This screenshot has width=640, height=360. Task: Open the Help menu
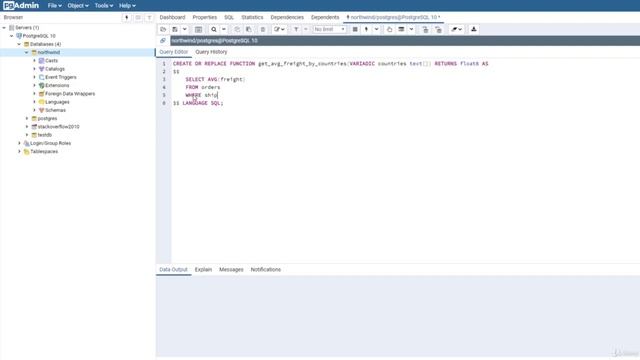tap(127, 6)
